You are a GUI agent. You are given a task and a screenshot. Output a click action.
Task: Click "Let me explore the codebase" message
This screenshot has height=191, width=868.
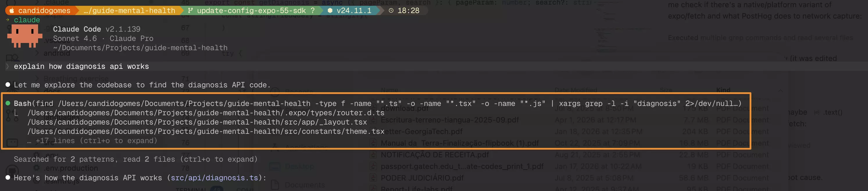point(142,85)
